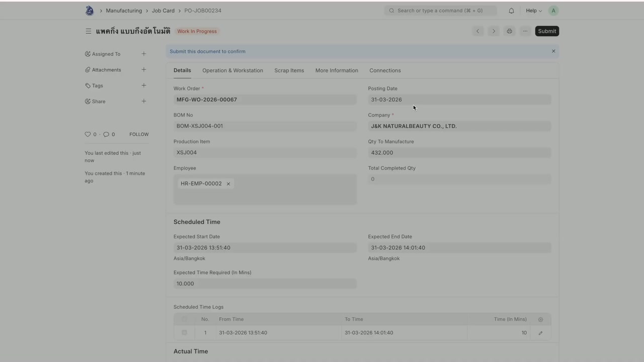Open the Scrap Items tab
Screen dimensions: 644x362
tap(289, 70)
